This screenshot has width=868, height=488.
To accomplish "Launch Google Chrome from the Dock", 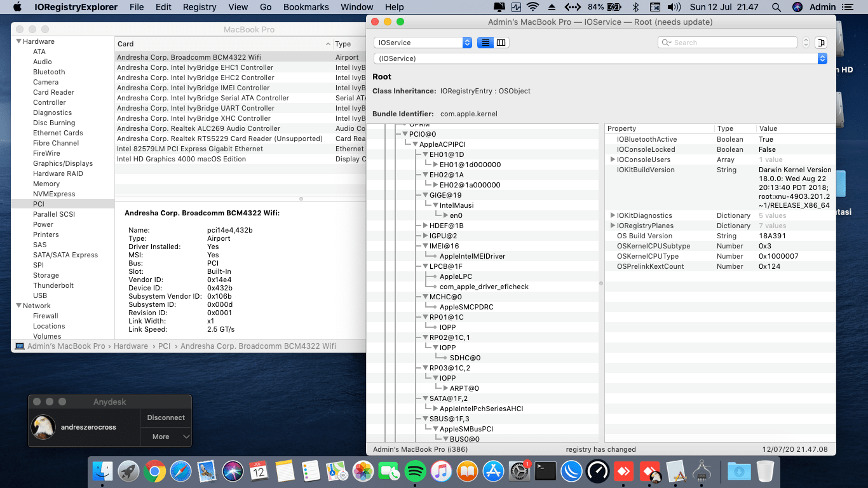I will pos(154,471).
